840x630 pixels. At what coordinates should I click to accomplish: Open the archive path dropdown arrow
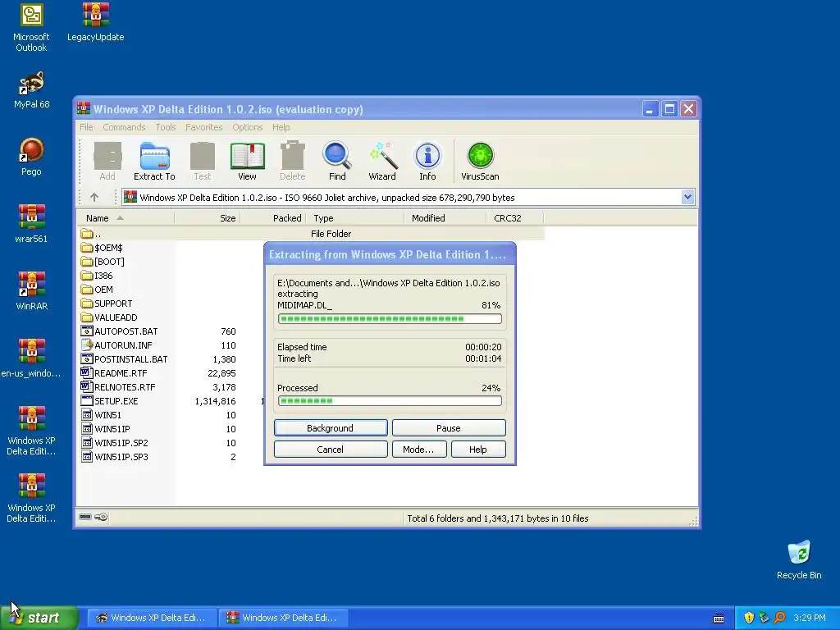688,197
